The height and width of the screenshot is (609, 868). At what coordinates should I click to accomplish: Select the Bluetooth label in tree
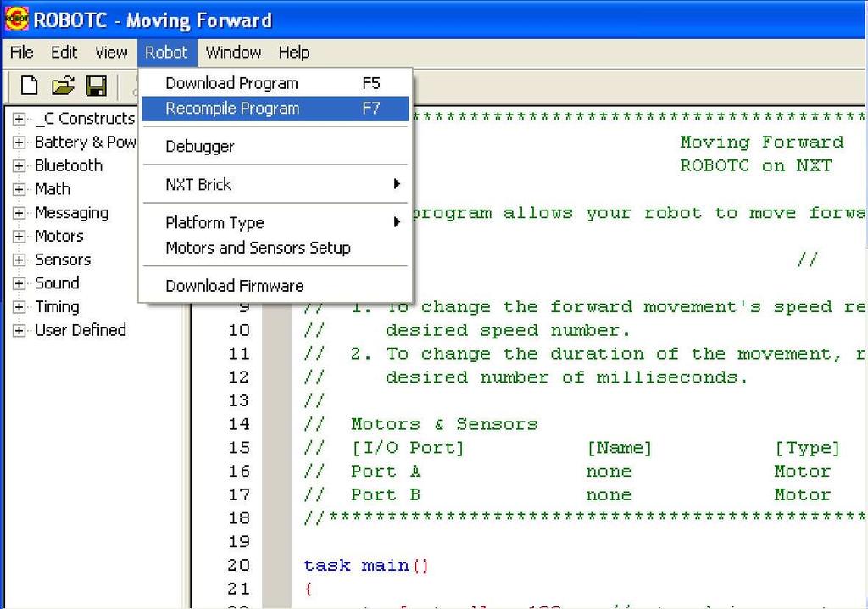pyautogui.click(x=69, y=165)
